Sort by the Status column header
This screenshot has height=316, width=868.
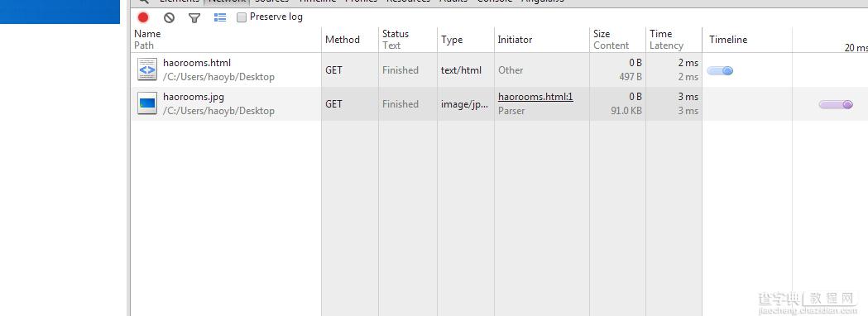pos(396,34)
